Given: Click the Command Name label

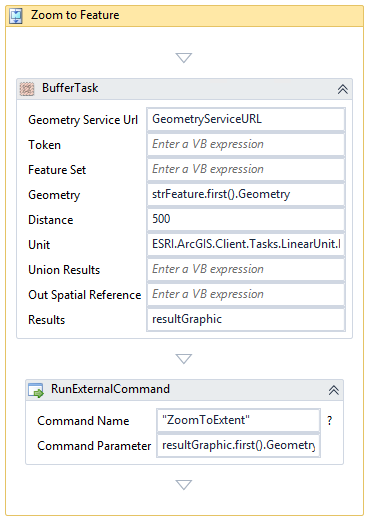Looking at the screenshot, I should (x=83, y=421).
